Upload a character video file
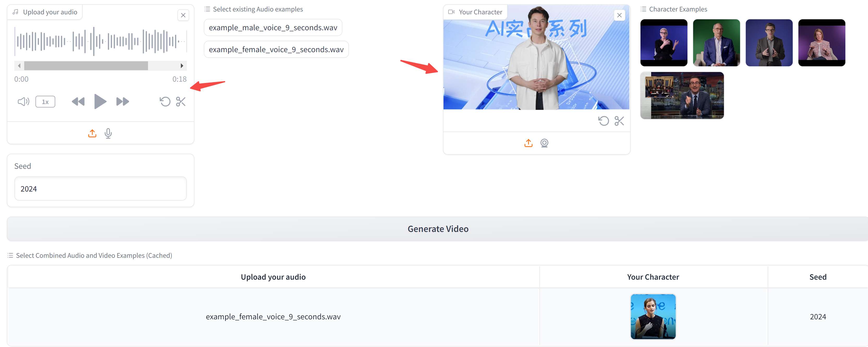Image resolution: width=868 pixels, height=347 pixels. coord(528,143)
